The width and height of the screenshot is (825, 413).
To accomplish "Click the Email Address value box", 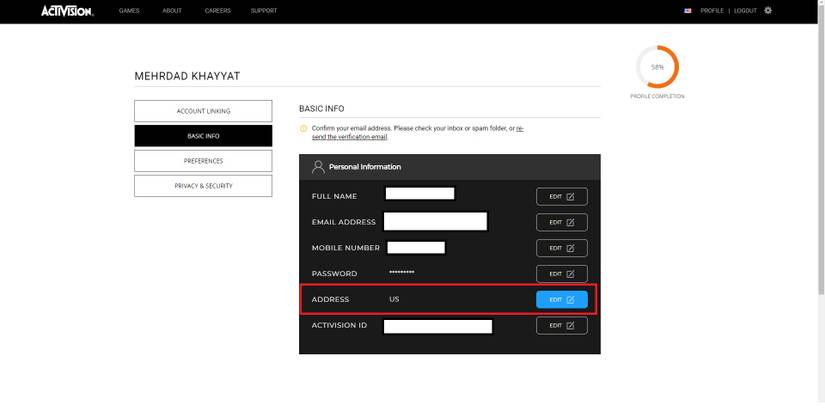I will 435,221.
